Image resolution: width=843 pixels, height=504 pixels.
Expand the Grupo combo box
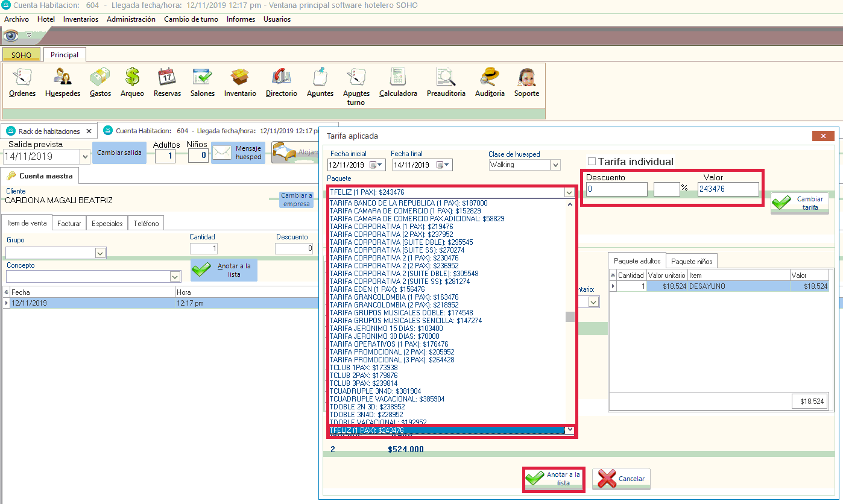point(100,253)
